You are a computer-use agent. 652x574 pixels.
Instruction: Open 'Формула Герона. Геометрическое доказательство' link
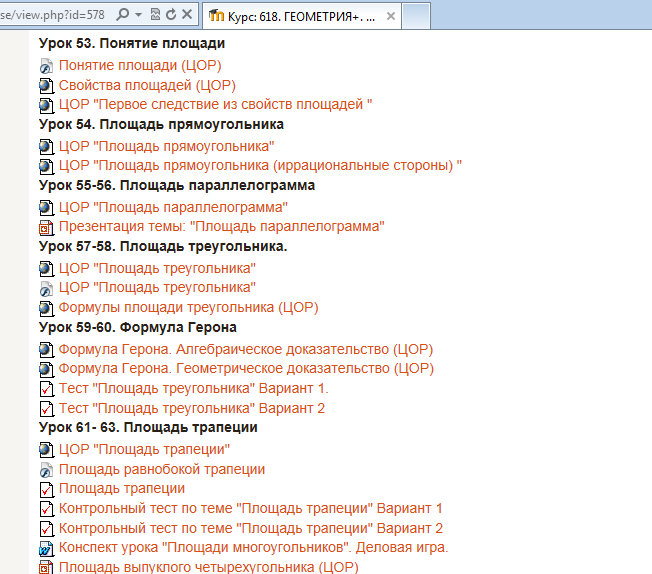click(246, 369)
